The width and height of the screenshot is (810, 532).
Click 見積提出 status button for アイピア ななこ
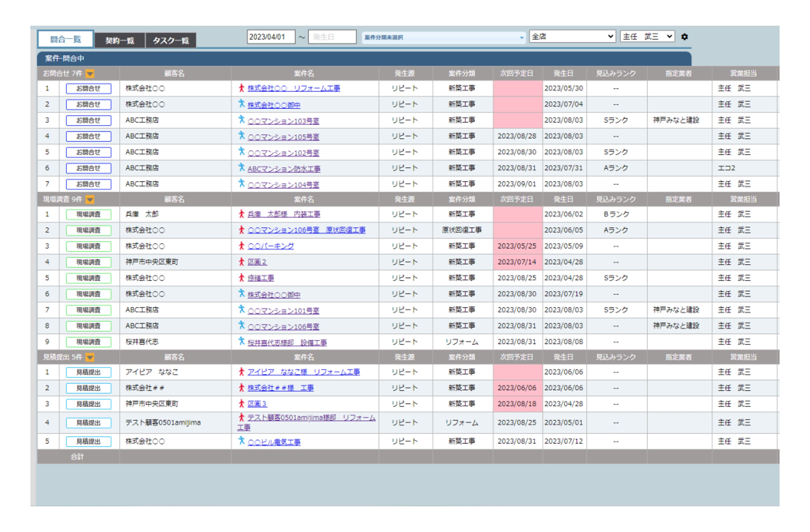click(x=88, y=372)
